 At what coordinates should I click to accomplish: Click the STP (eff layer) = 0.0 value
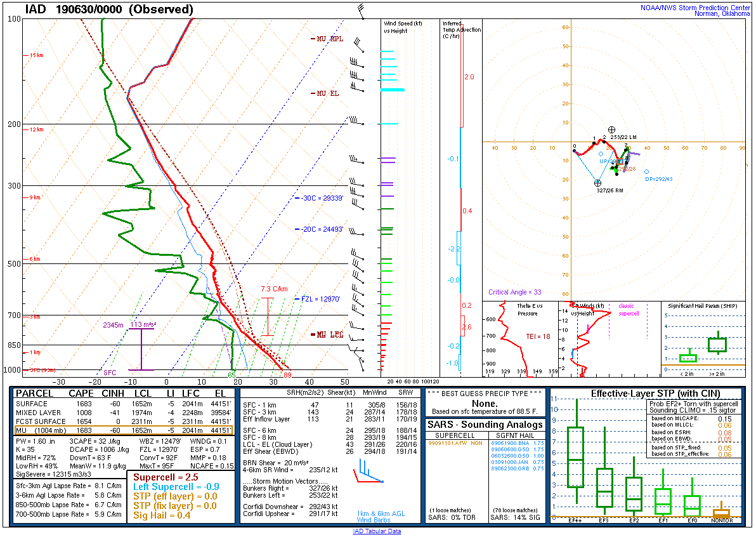click(x=175, y=496)
